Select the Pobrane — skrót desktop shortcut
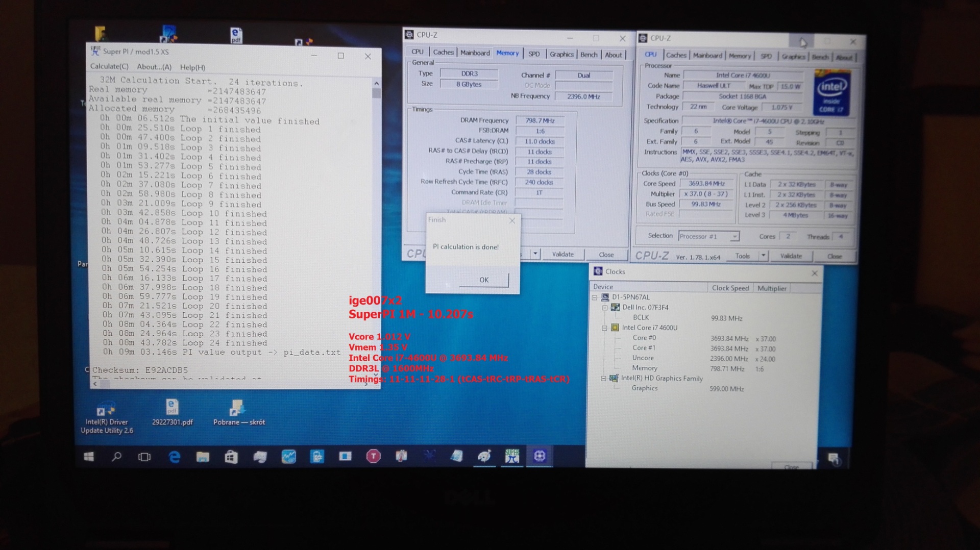The width and height of the screenshot is (980, 550). tap(238, 413)
